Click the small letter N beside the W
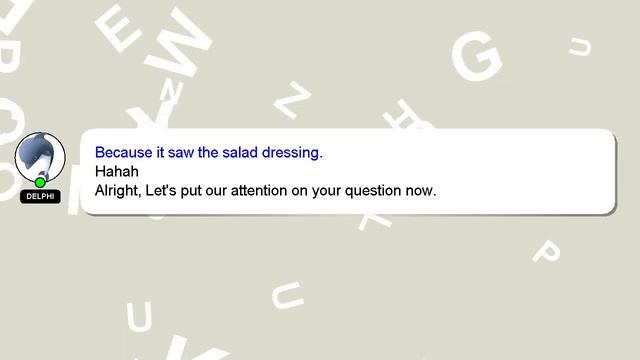 [x=171, y=91]
